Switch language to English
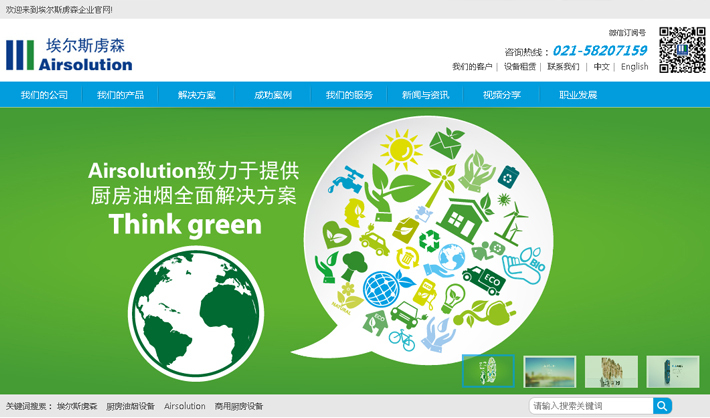The height and width of the screenshot is (418, 710). pos(634,67)
